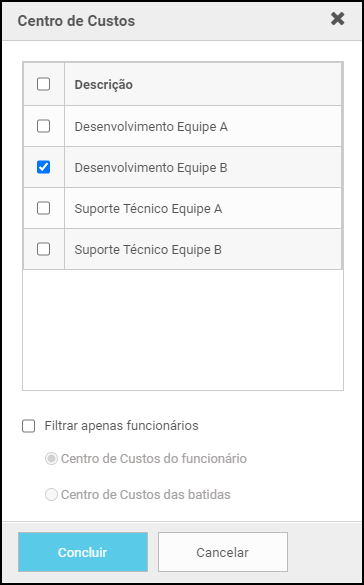Close the Centro de Custos dialog
The width and height of the screenshot is (364, 585).
[337, 19]
